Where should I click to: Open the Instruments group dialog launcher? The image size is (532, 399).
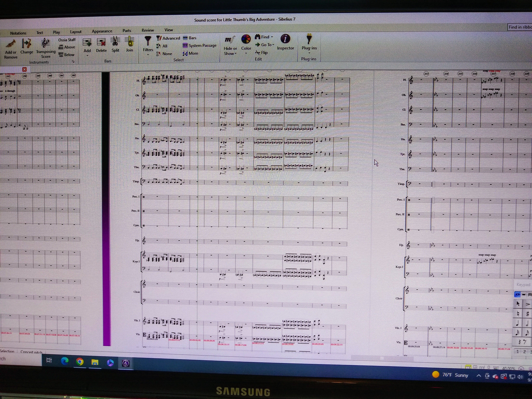73,62
